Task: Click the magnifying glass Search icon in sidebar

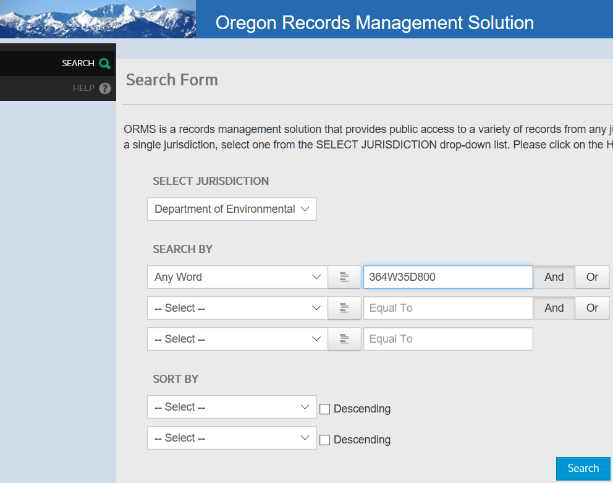Action: pyautogui.click(x=105, y=63)
